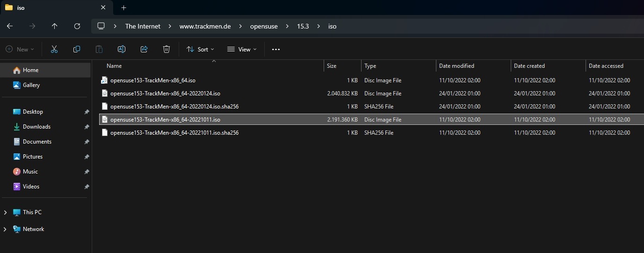Viewport: 644px width, 253px height.
Task: Open a new tab with plus button
Action: point(123,8)
